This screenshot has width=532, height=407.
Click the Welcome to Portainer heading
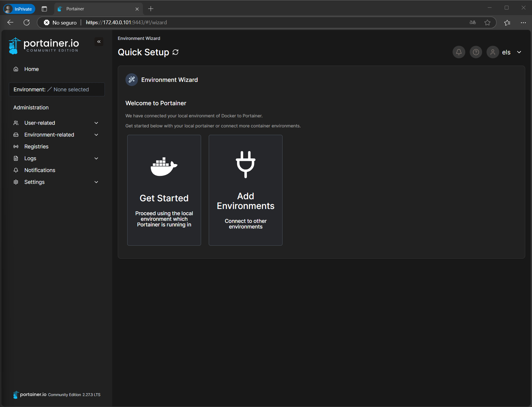coord(156,103)
